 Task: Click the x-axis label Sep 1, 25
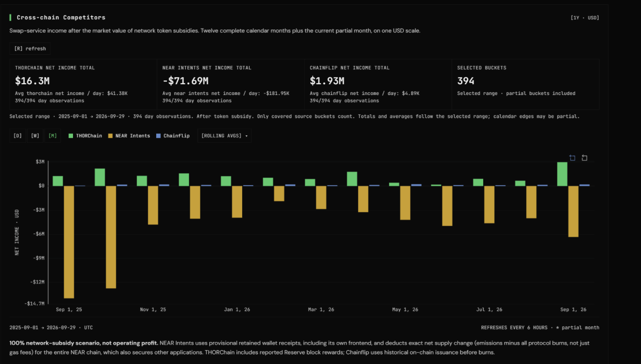pos(69,310)
